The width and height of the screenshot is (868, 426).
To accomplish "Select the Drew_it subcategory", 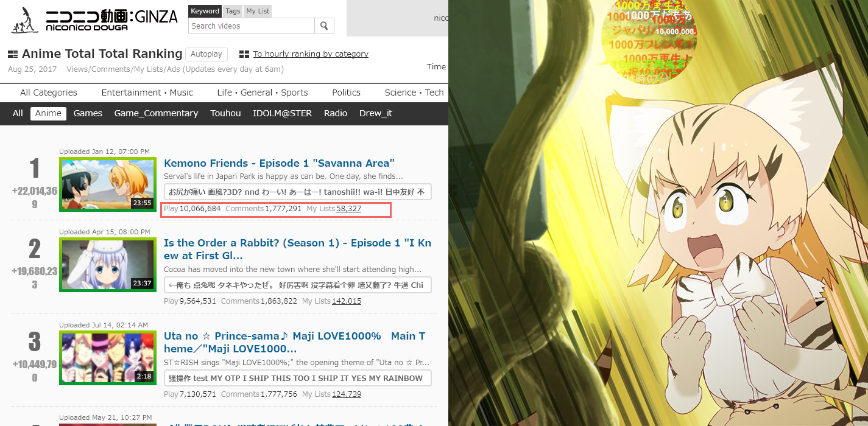I will 376,113.
